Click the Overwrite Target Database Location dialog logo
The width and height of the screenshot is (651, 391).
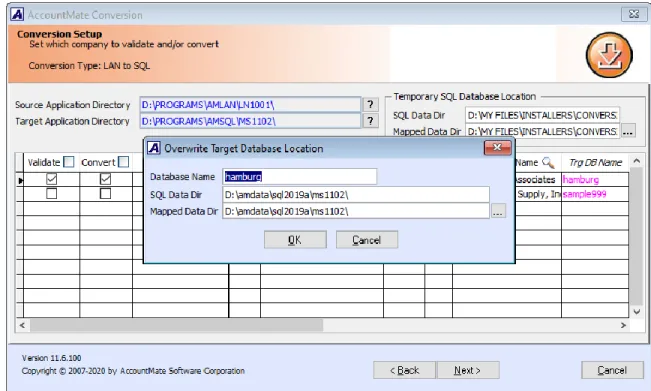click(x=154, y=148)
